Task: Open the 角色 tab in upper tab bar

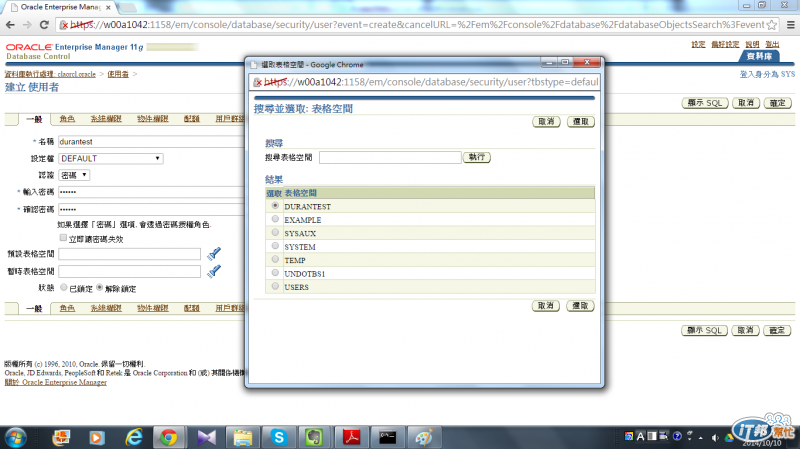Action: coord(67,119)
